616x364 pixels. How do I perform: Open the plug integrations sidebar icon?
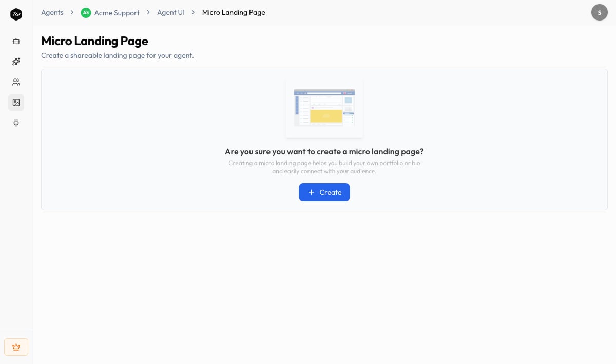(x=16, y=123)
